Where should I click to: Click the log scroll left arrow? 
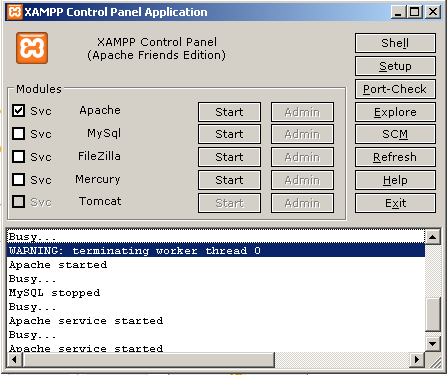(x=14, y=360)
